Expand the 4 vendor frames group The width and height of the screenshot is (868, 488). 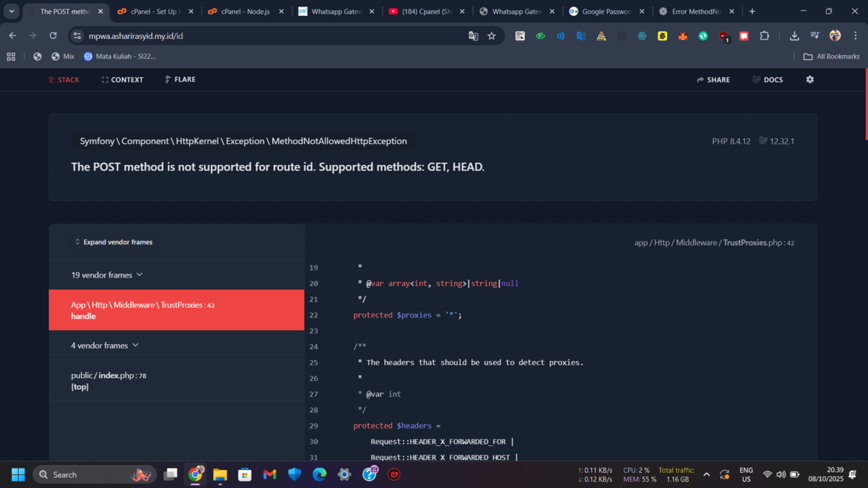tap(105, 346)
